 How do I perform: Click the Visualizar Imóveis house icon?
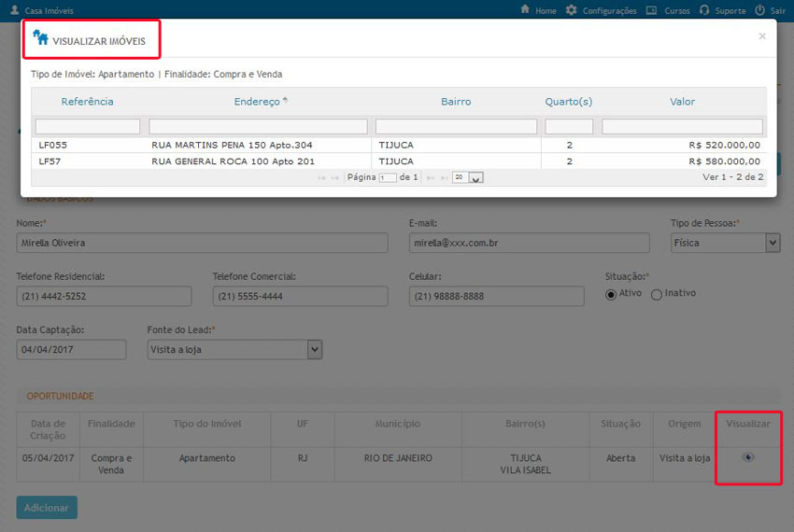point(40,38)
